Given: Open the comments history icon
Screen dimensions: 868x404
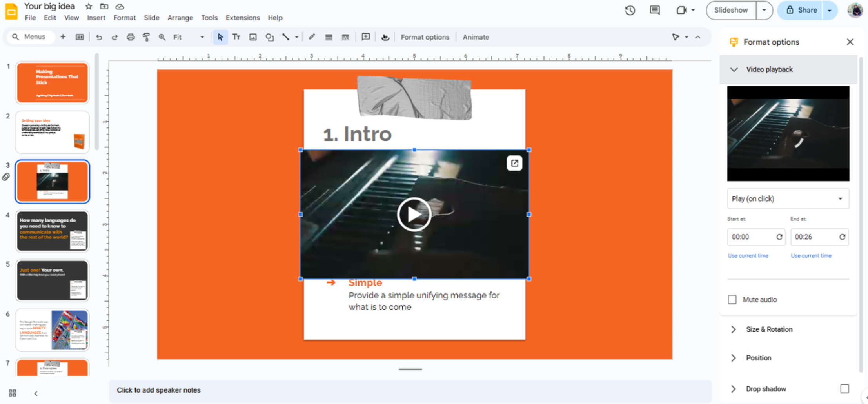Looking at the screenshot, I should (655, 11).
